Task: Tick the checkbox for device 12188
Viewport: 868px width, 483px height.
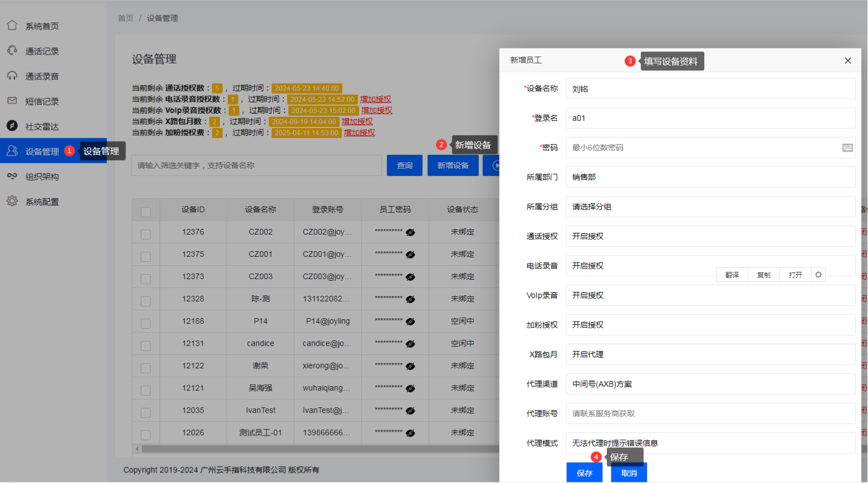Action: pos(146,324)
